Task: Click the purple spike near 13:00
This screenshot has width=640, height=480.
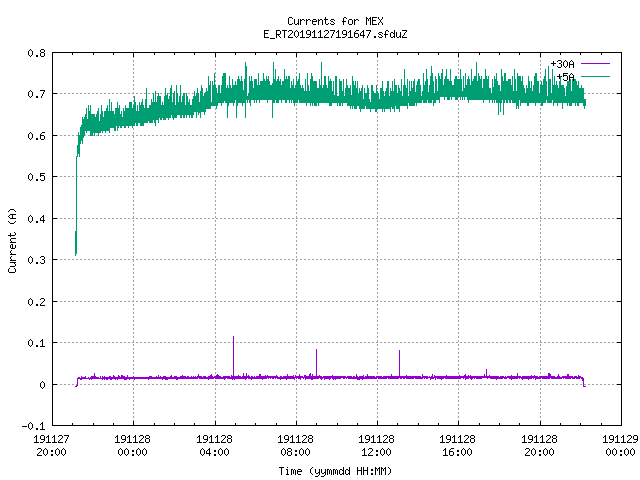Action: pyautogui.click(x=400, y=363)
